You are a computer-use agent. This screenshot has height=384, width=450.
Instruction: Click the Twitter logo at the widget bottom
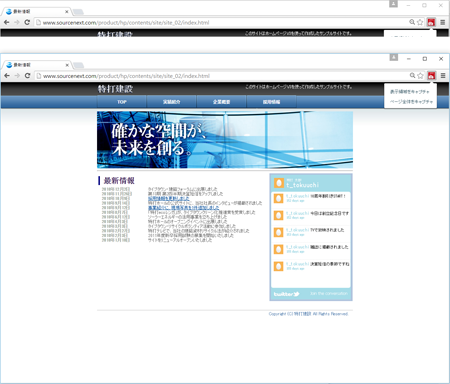pyautogui.click(x=286, y=294)
